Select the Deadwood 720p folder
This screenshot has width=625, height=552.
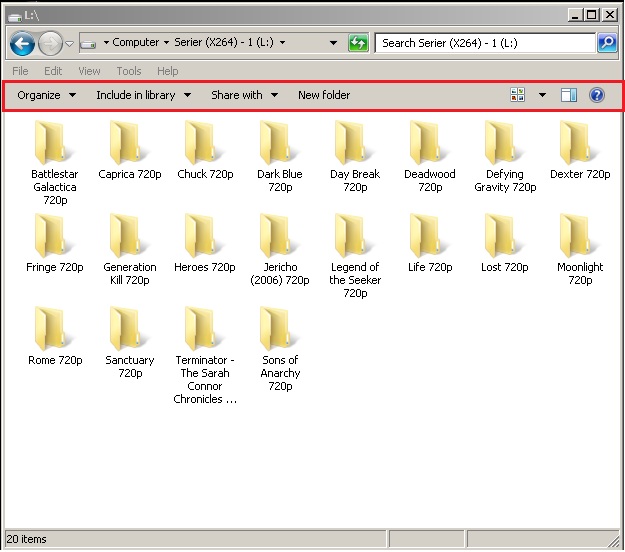coord(430,157)
